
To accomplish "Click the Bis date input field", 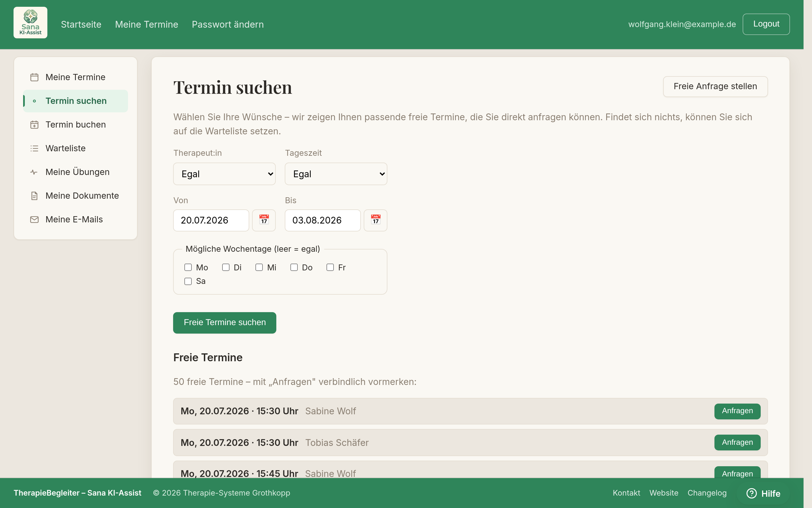I will click(323, 220).
